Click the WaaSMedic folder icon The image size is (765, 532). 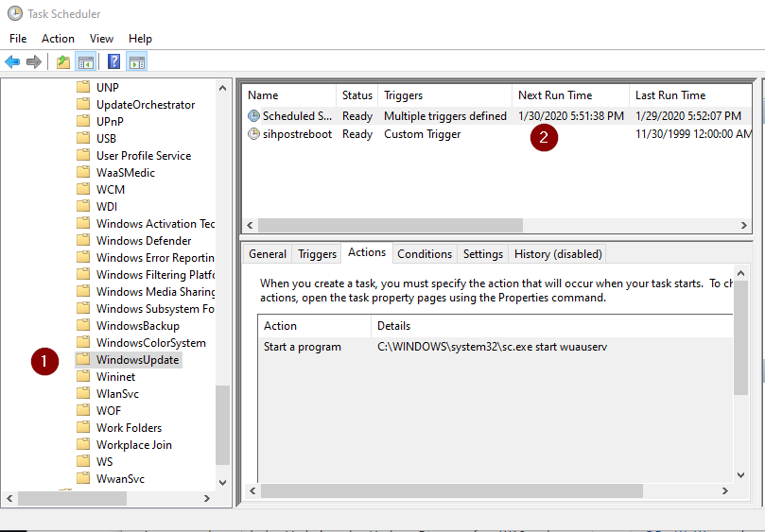pyautogui.click(x=83, y=172)
